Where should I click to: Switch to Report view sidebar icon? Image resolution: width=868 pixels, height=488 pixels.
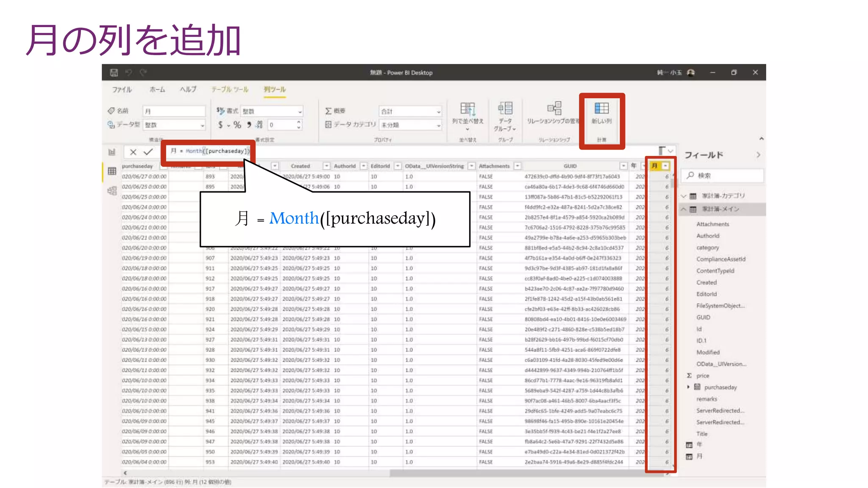[x=112, y=152]
